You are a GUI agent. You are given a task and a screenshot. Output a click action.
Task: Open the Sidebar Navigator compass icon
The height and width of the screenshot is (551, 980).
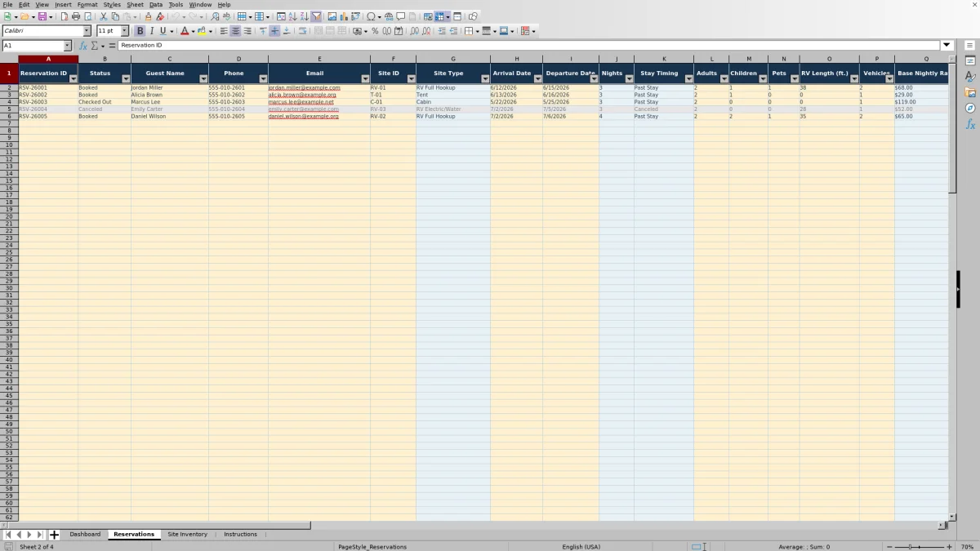pyautogui.click(x=970, y=108)
